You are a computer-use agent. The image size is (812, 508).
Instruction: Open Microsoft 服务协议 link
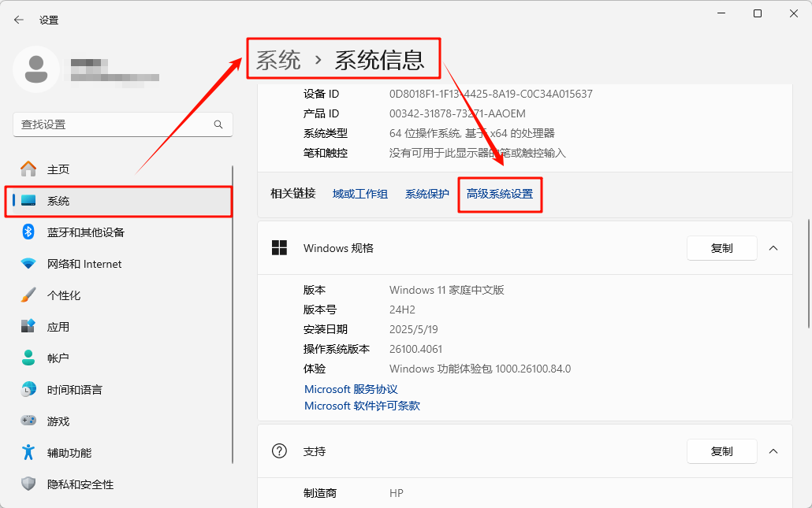351,389
